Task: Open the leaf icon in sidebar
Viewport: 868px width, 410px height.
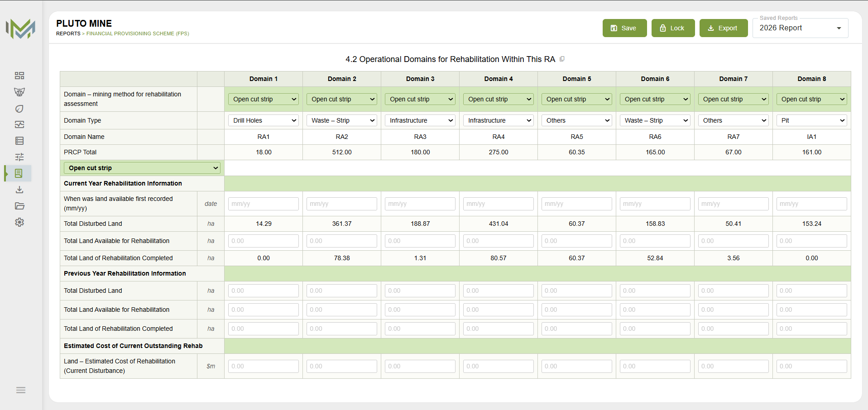Action: pos(19,109)
